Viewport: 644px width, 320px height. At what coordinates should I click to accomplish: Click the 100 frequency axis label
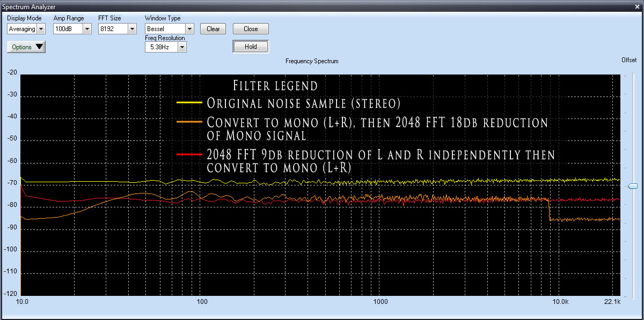[x=202, y=303]
